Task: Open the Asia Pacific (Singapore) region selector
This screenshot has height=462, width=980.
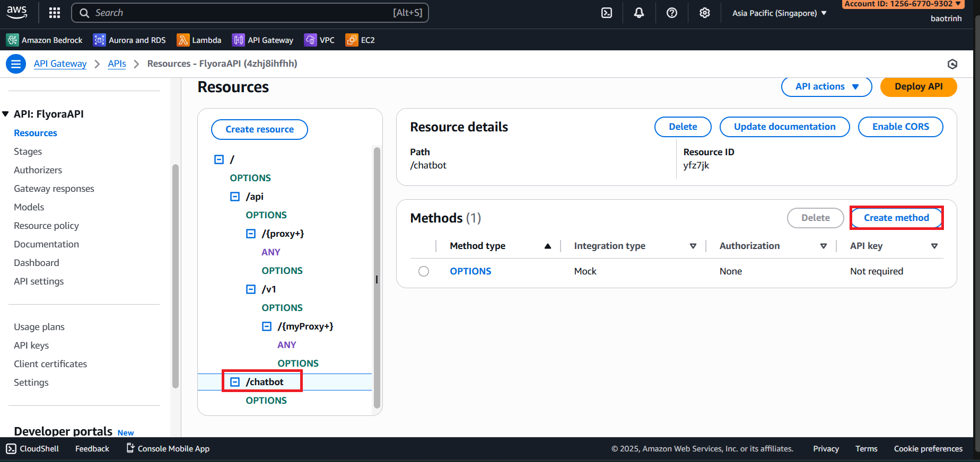Action: [779, 13]
